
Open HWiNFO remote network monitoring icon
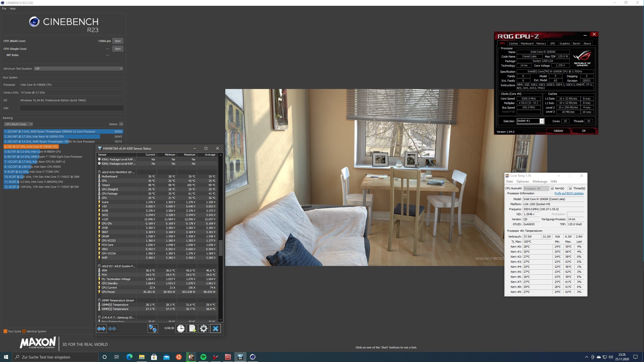(x=153, y=329)
